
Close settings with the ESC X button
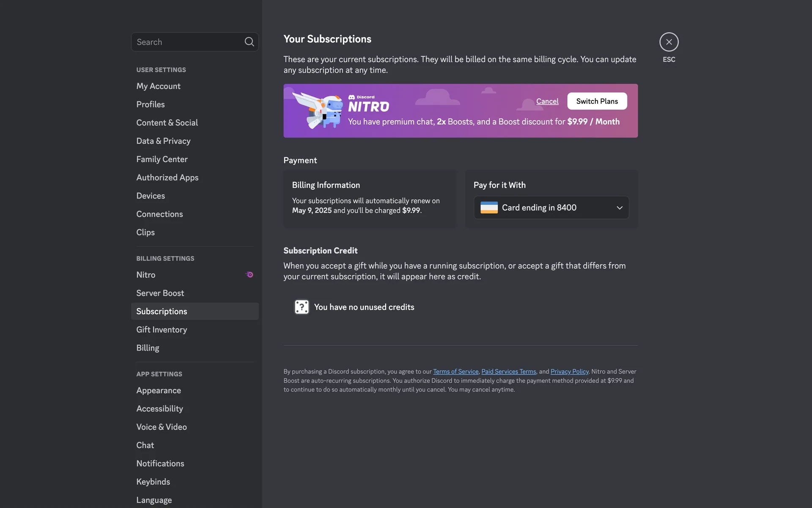pyautogui.click(x=669, y=42)
